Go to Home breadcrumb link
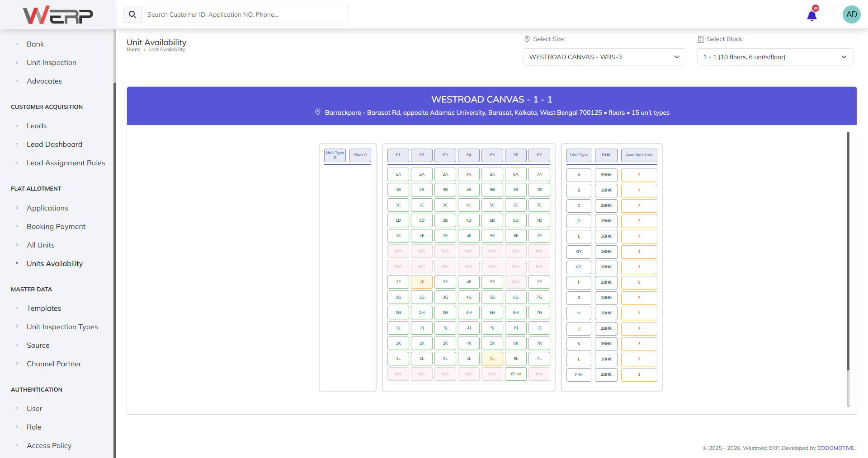This screenshot has height=458, width=868. (133, 50)
